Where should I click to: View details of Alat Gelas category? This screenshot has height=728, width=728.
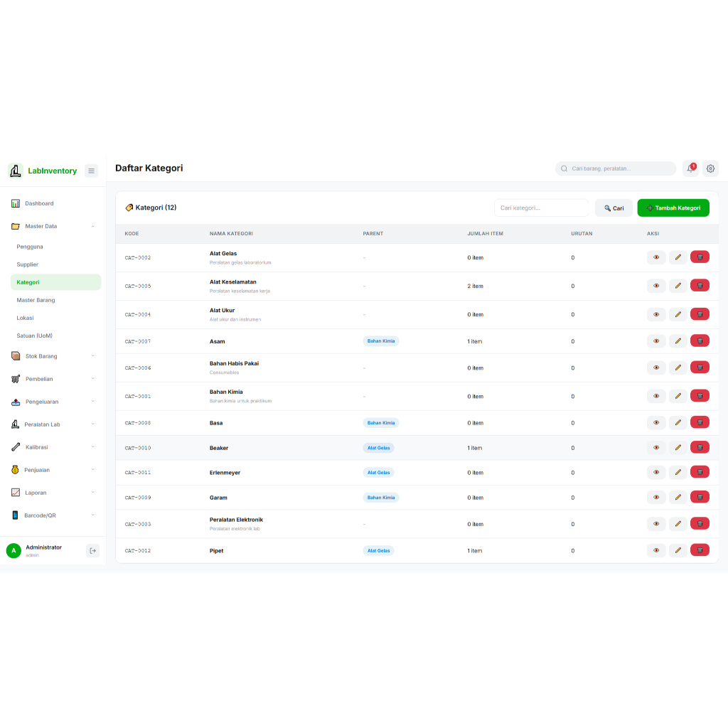click(x=656, y=257)
